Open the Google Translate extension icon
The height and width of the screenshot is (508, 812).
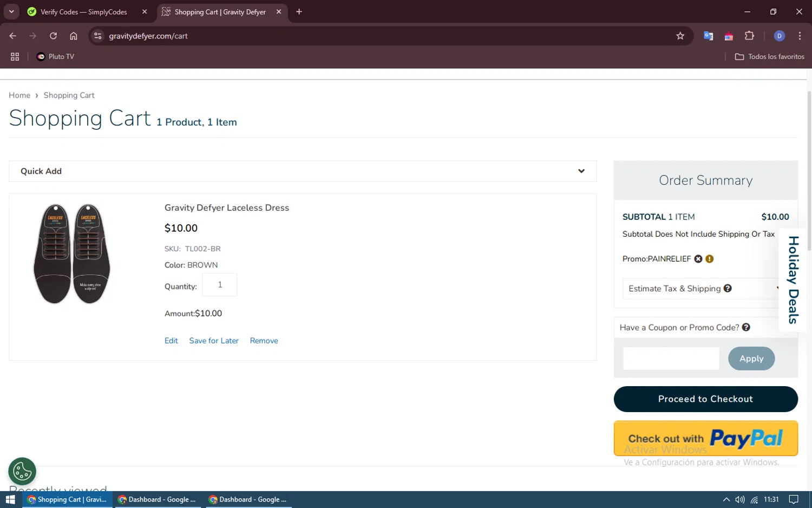click(x=708, y=36)
